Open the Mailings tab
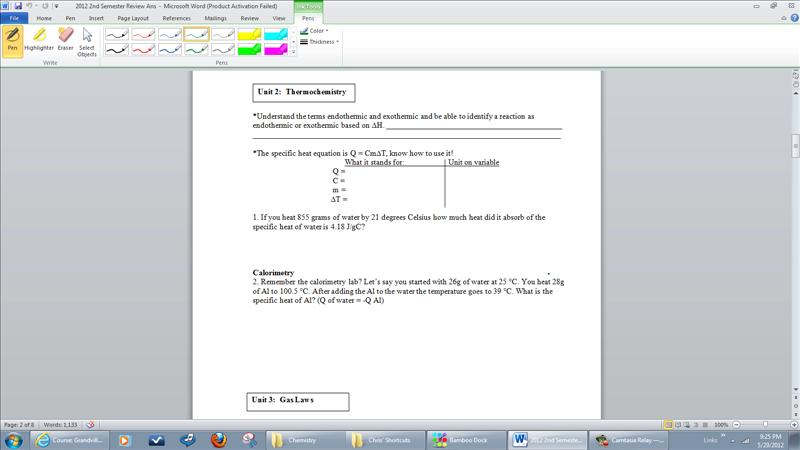The image size is (800, 450). coord(215,18)
